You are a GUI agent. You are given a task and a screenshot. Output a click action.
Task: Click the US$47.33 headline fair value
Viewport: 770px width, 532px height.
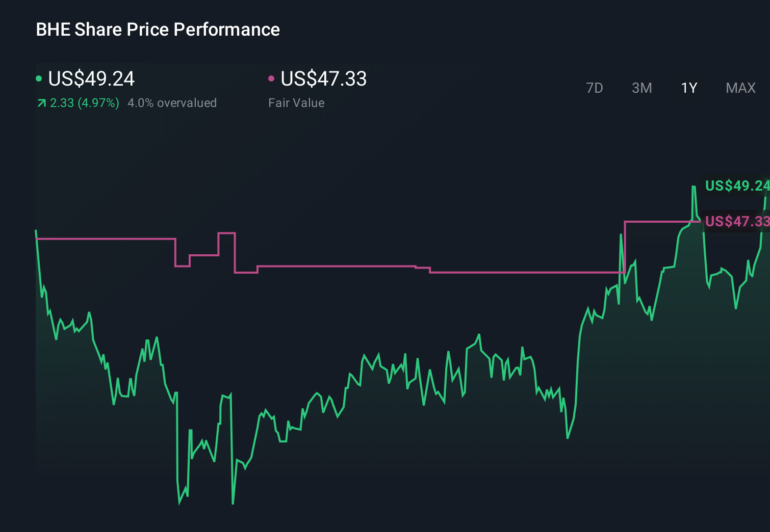click(x=323, y=78)
